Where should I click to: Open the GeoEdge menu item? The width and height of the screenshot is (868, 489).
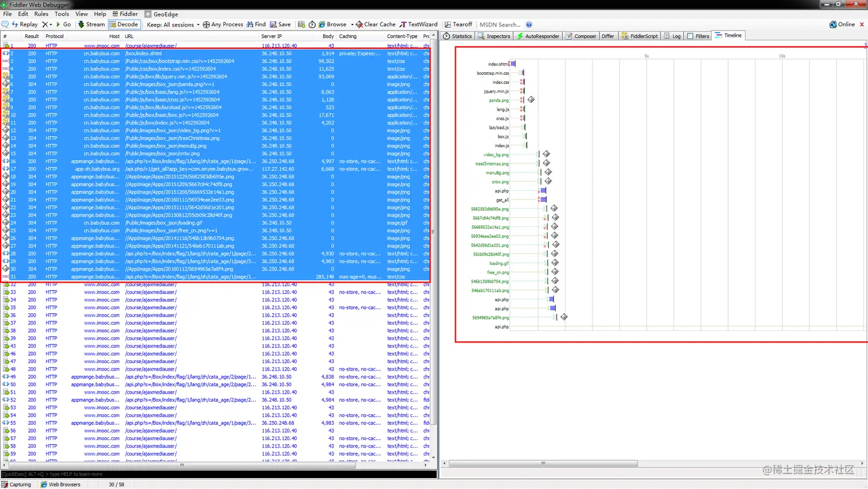(x=161, y=14)
